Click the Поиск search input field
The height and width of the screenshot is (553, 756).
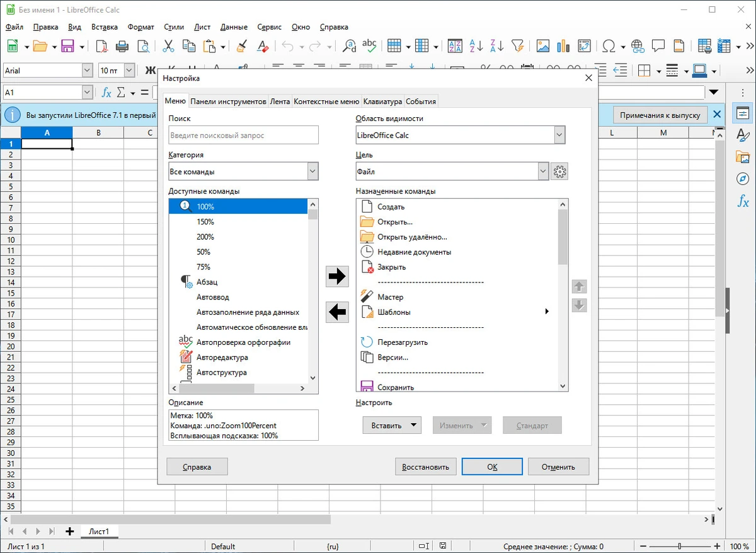[243, 135]
